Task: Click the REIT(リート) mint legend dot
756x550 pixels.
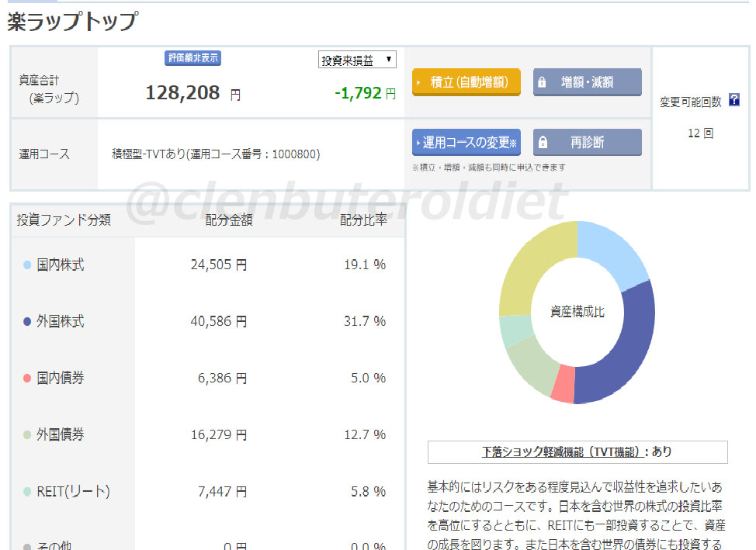Action: (x=27, y=492)
